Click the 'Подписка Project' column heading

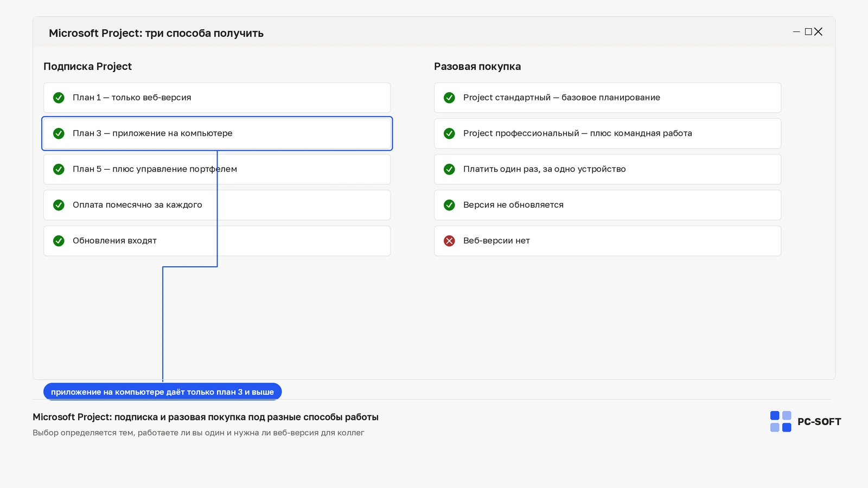point(87,67)
